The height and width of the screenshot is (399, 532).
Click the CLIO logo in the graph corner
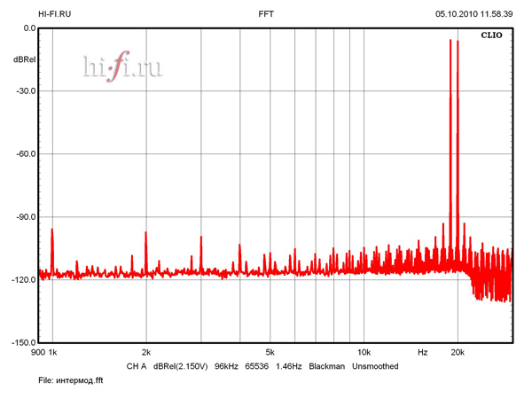pyautogui.click(x=493, y=37)
